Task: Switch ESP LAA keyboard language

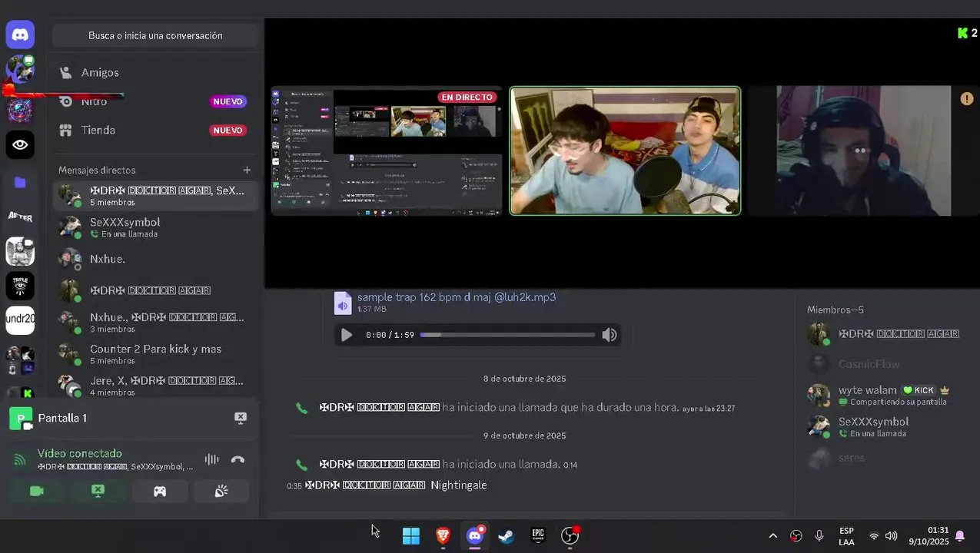Action: [846, 535]
